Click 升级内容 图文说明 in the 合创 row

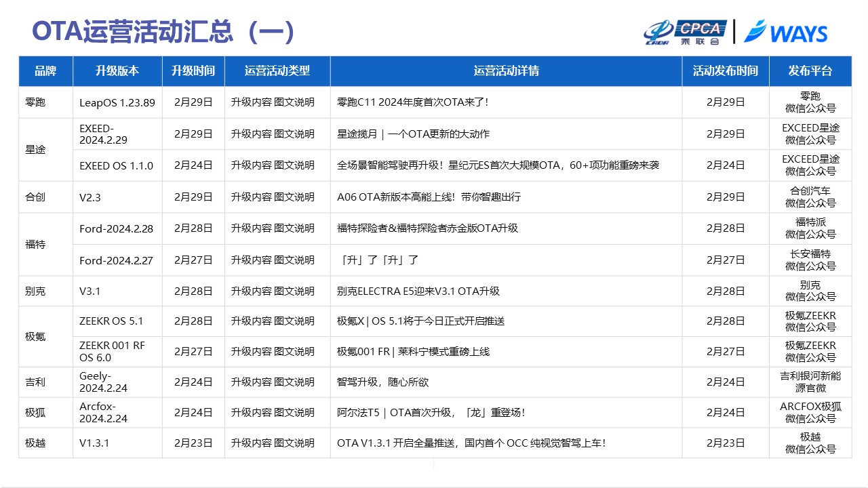pos(277,197)
